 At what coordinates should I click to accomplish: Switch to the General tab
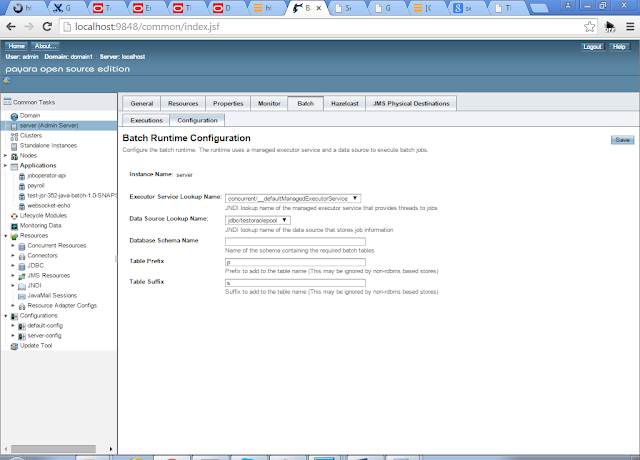[x=142, y=103]
